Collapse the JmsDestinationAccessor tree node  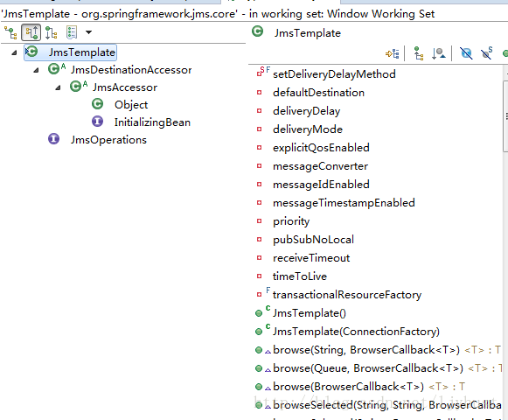pyautogui.click(x=36, y=70)
